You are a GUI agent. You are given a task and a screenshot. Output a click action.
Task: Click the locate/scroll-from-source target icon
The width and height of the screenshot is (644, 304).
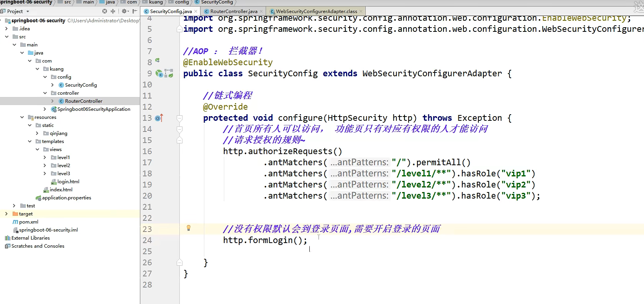point(105,12)
